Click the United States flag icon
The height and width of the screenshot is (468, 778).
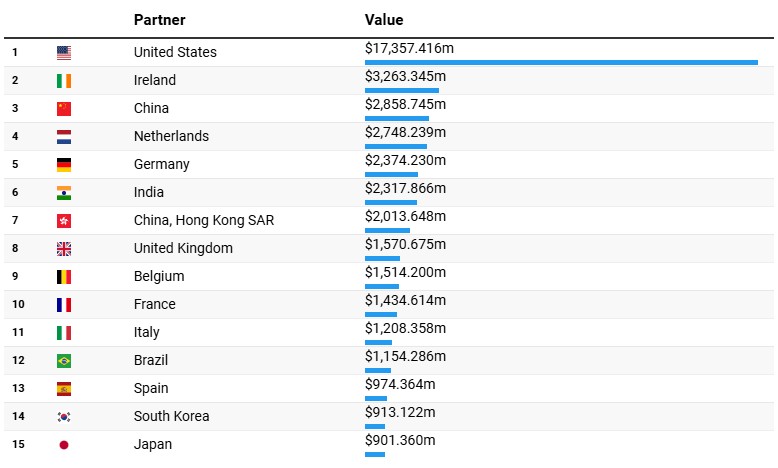click(x=64, y=53)
